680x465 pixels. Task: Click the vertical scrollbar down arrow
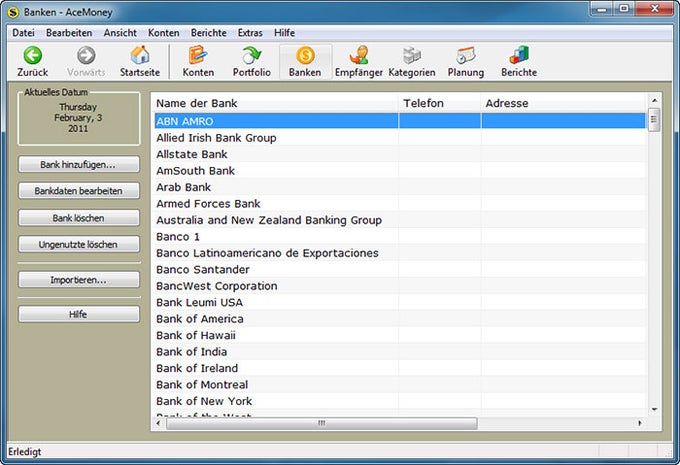654,409
